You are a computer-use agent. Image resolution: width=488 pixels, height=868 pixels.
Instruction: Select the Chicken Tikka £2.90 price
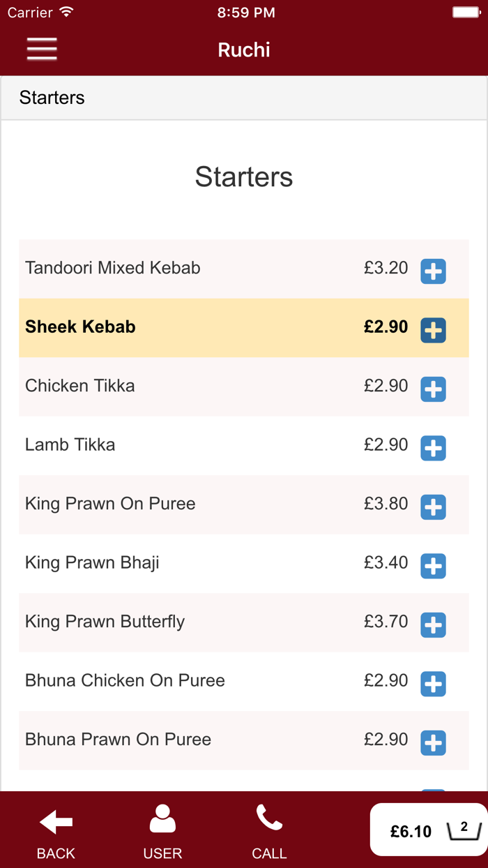coord(386,386)
